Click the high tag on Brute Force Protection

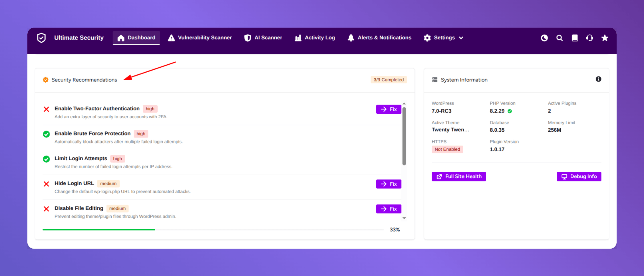click(141, 134)
